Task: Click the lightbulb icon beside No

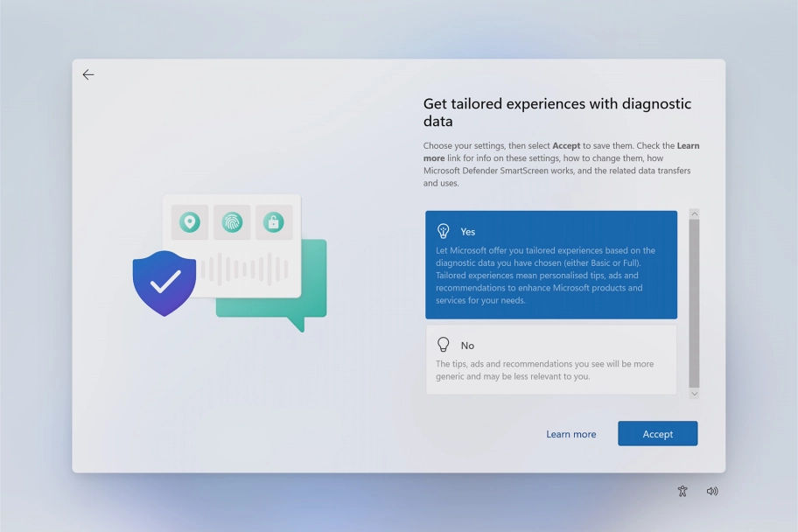Action: click(x=444, y=345)
